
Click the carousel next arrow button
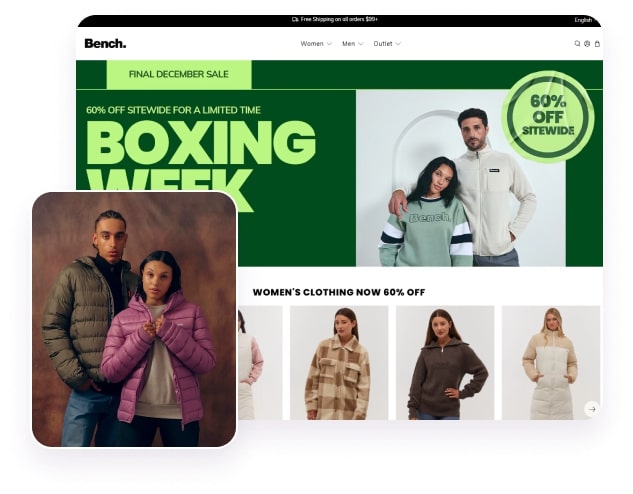tap(592, 409)
